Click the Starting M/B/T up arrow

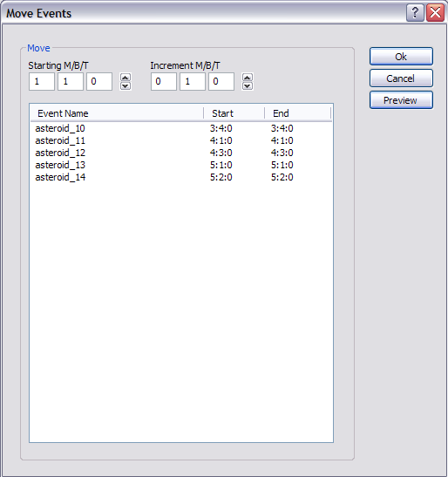click(126, 78)
